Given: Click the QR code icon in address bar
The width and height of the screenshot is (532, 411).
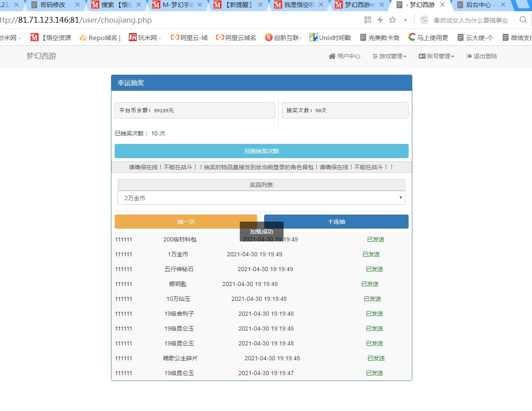Looking at the screenshot, I should 368,20.
